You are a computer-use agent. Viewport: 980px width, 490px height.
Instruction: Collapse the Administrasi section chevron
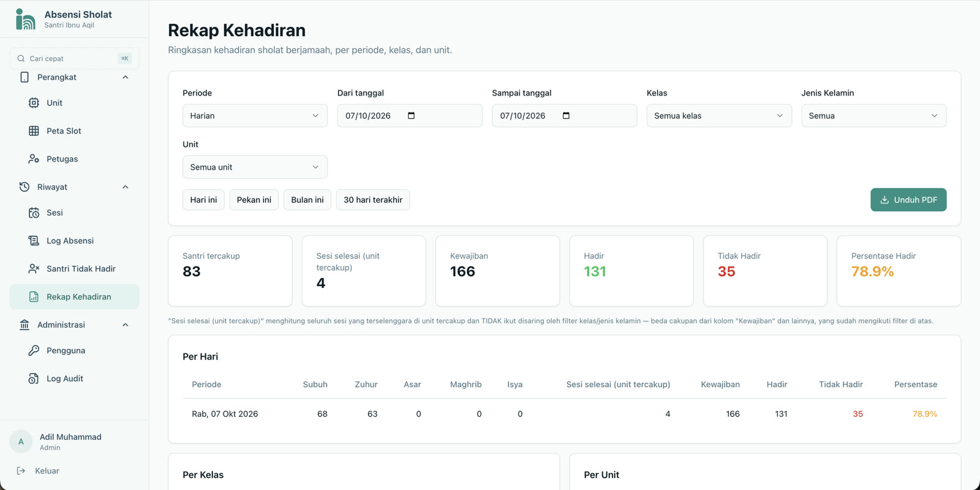126,325
